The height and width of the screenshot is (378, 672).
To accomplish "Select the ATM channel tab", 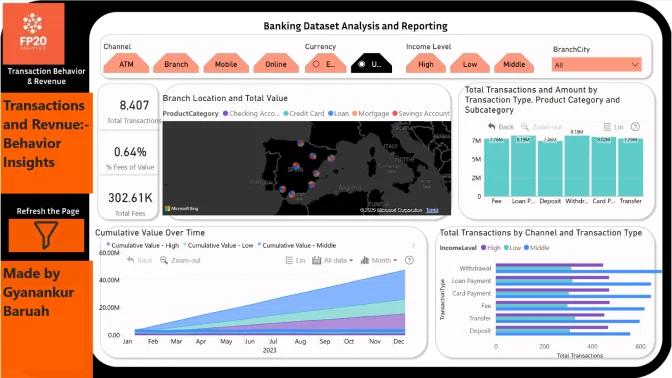I will click(126, 64).
